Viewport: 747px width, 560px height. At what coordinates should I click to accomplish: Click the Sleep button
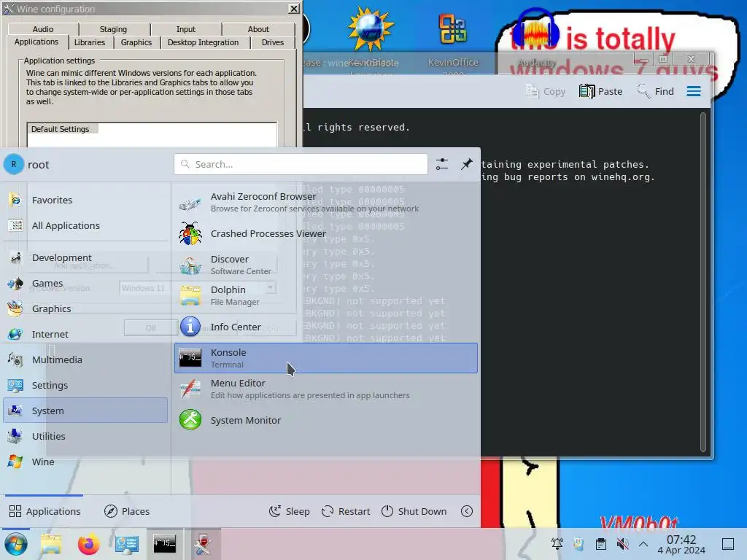(x=289, y=511)
